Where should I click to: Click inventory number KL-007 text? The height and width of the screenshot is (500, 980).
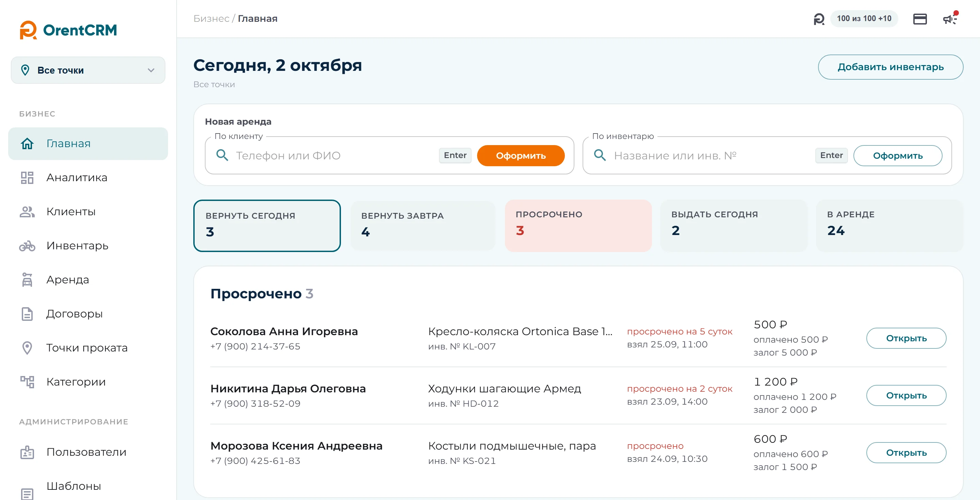(461, 346)
